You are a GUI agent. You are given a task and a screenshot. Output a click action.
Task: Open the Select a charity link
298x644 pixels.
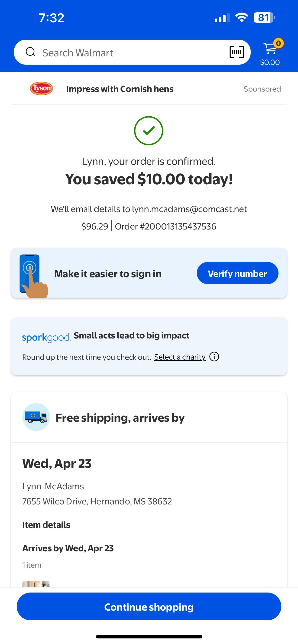click(x=180, y=357)
